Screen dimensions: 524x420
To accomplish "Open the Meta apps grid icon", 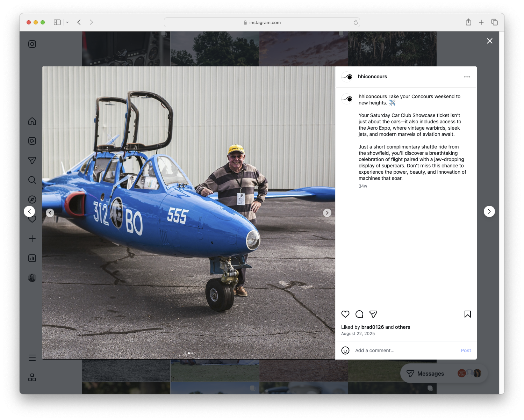I will [32, 377].
